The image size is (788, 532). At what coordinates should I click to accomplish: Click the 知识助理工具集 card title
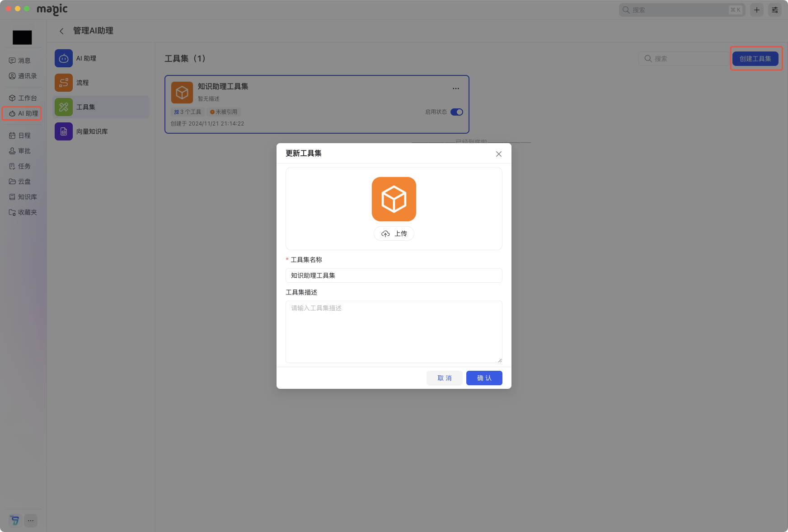click(x=223, y=86)
